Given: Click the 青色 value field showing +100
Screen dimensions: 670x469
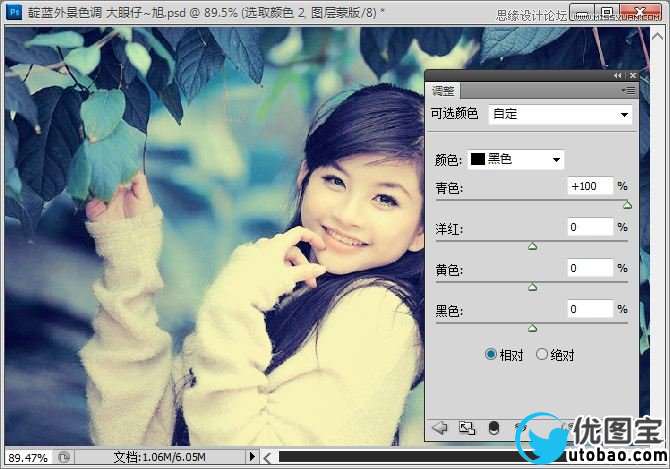Looking at the screenshot, I should coord(590,186).
